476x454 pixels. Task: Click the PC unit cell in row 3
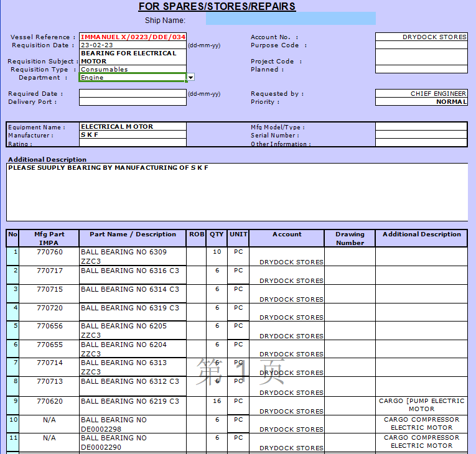pyautogui.click(x=238, y=294)
